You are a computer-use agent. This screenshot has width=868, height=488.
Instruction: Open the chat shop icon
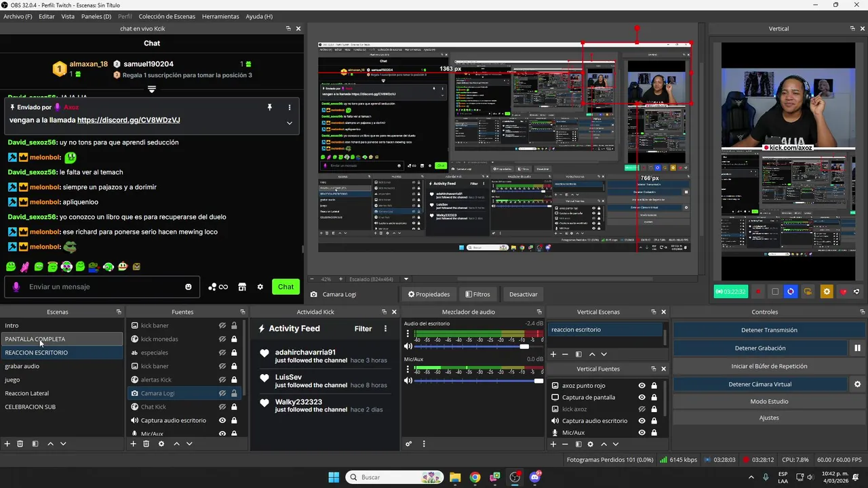coord(242,287)
